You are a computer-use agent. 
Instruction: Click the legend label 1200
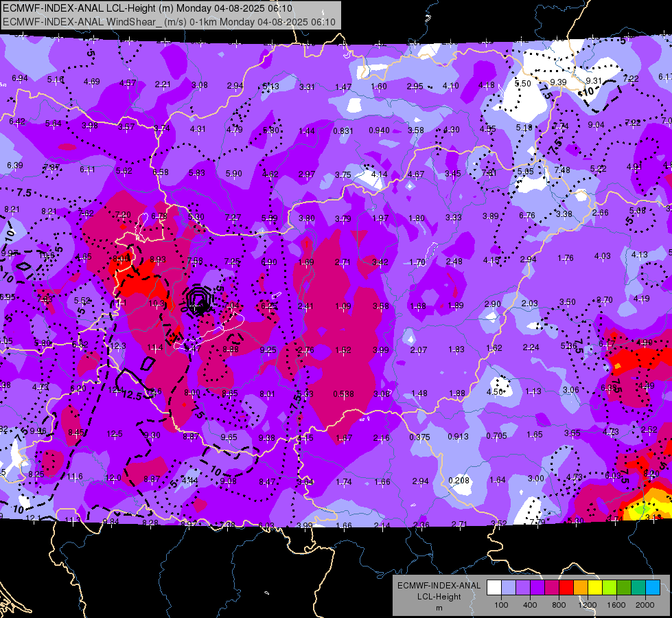588,605
